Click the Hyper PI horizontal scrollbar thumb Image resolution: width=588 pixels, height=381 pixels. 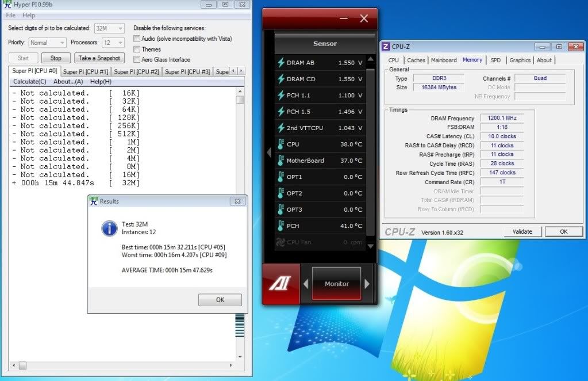pyautogui.click(x=23, y=365)
